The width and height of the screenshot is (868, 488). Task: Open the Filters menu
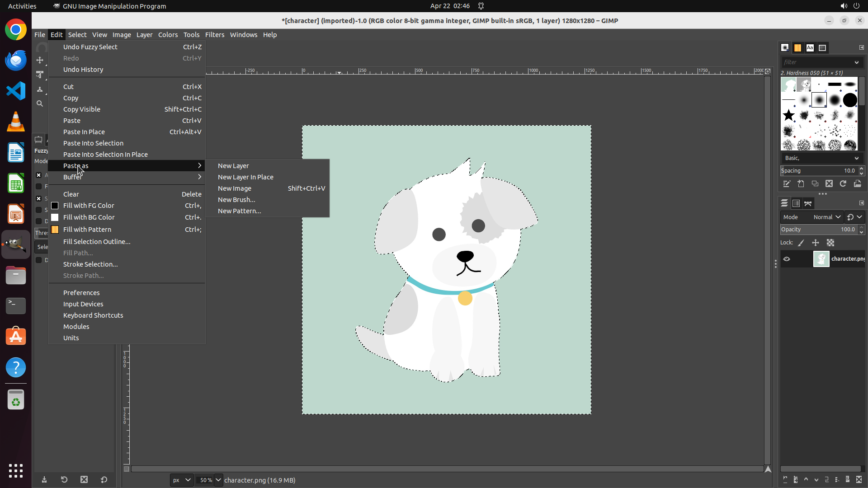[x=214, y=35]
